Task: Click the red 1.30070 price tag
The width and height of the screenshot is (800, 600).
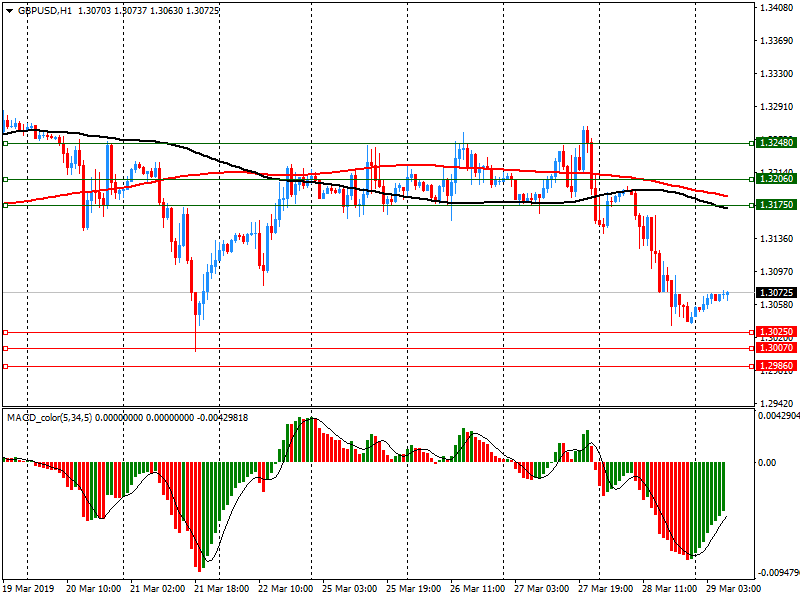Action: 775,348
